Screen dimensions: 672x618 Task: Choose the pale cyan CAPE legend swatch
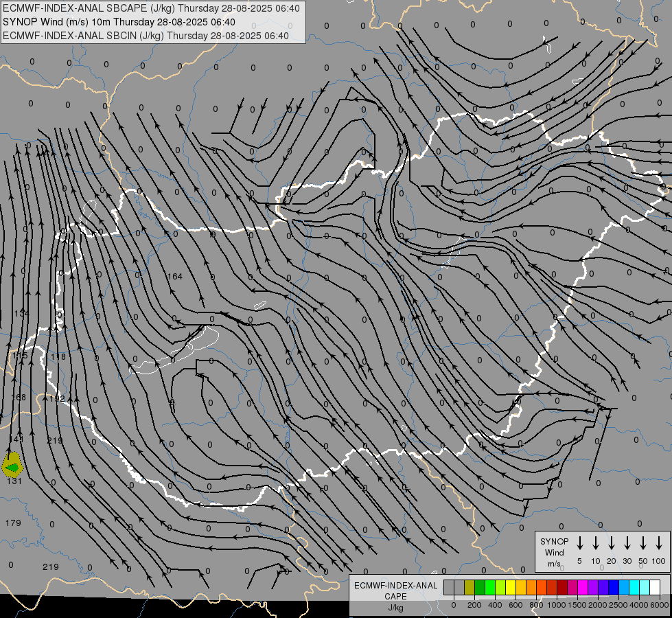644,587
